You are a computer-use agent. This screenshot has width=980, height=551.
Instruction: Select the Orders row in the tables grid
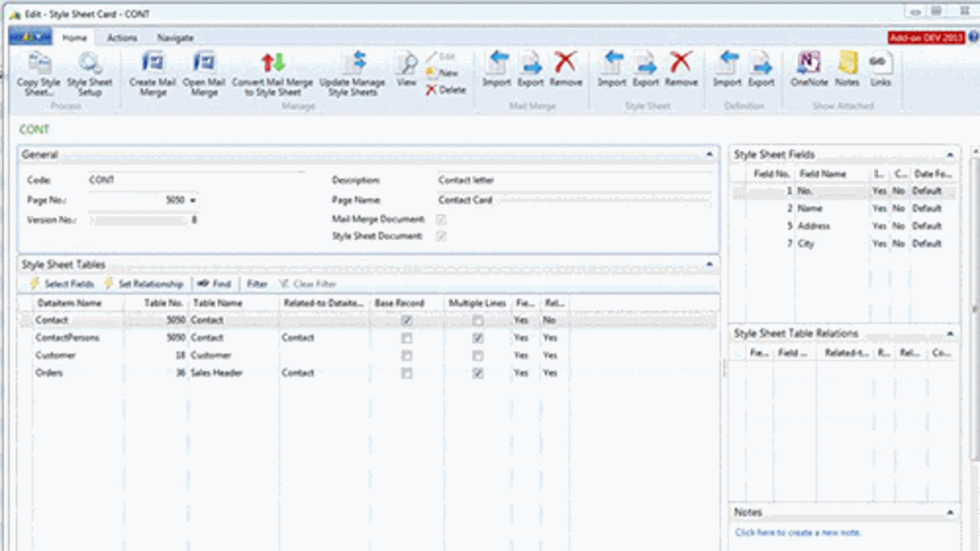368,373
